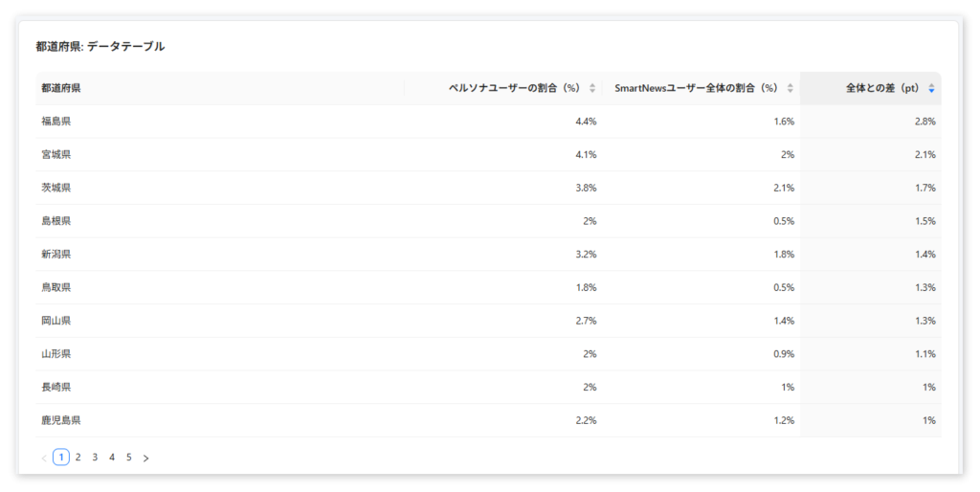The image size is (980, 492).
Task: Select the 鹿児島県 row
Action: click(x=488, y=420)
